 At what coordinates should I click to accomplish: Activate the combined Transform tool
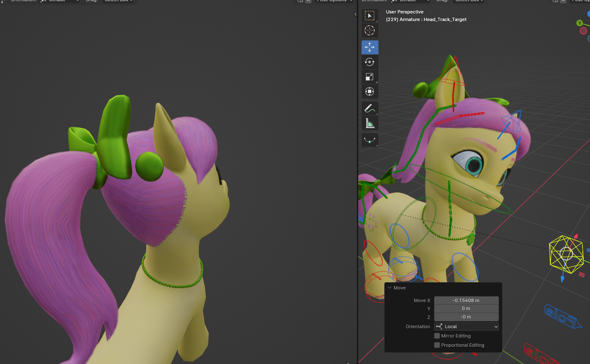pos(370,91)
